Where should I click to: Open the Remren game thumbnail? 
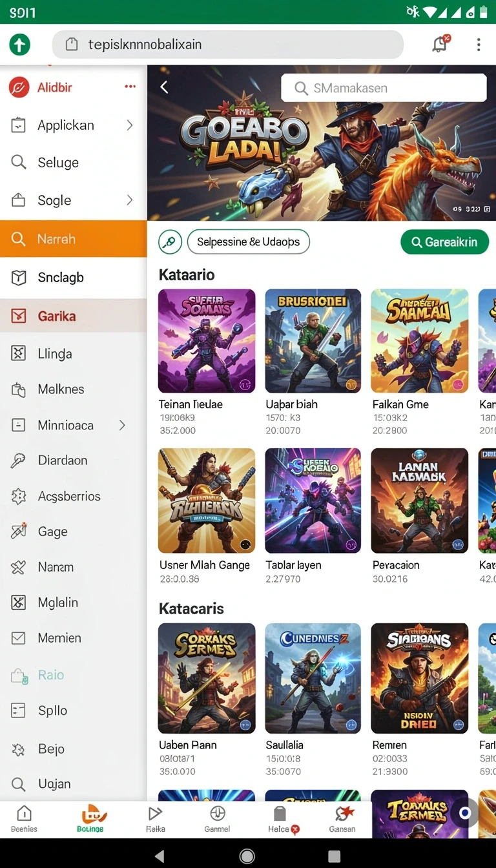(420, 678)
